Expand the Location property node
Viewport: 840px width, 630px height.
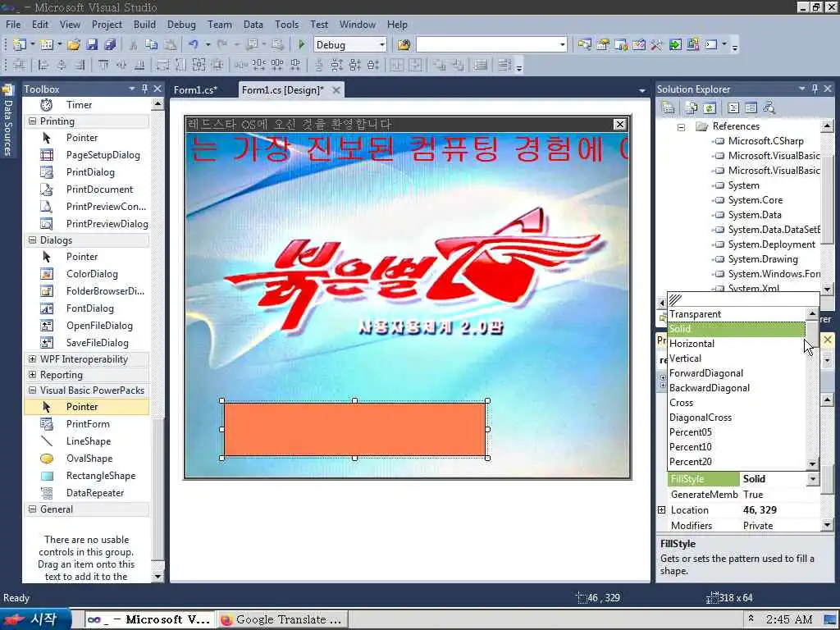point(662,510)
